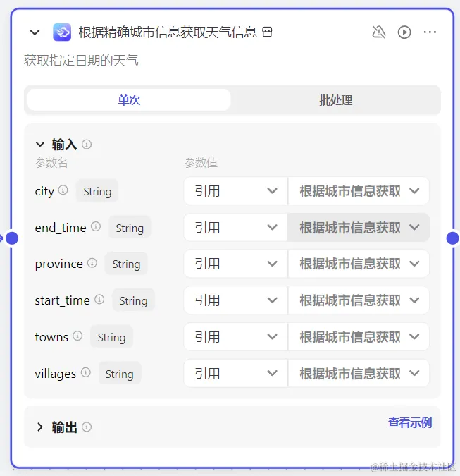Click the city parameter name
The height and width of the screenshot is (476, 460).
tap(44, 191)
